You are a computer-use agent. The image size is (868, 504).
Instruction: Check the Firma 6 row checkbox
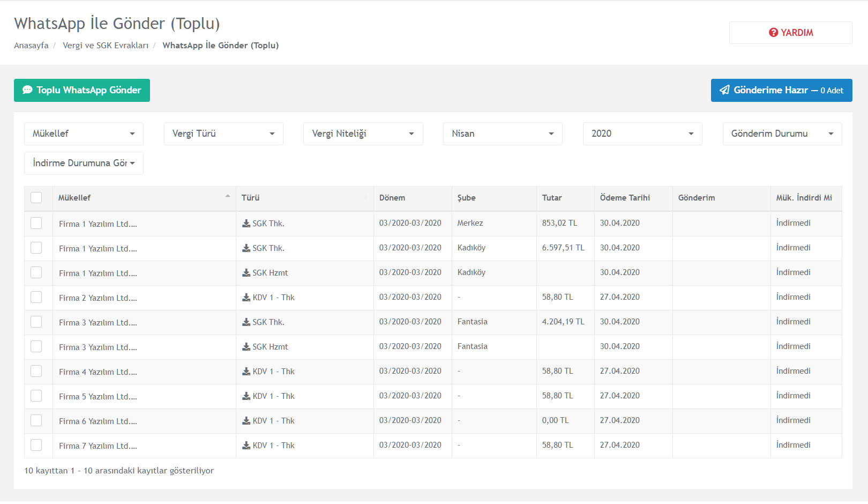pos(36,420)
